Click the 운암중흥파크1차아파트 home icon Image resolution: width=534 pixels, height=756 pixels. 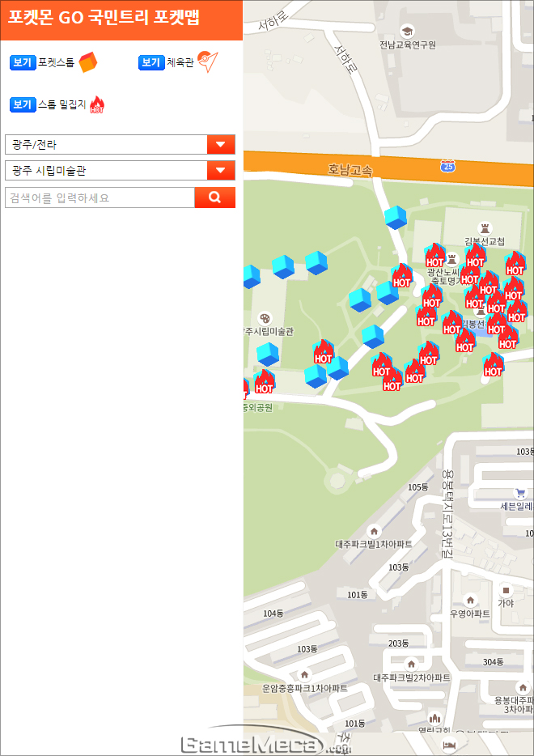tap(304, 674)
